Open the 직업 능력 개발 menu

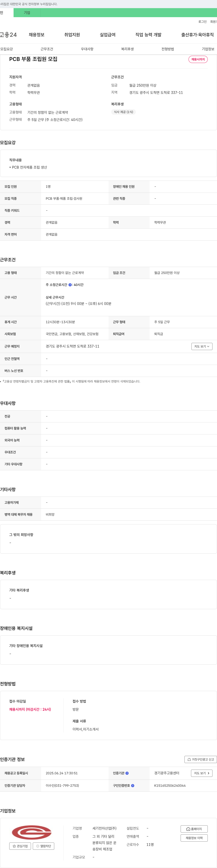(x=149, y=35)
